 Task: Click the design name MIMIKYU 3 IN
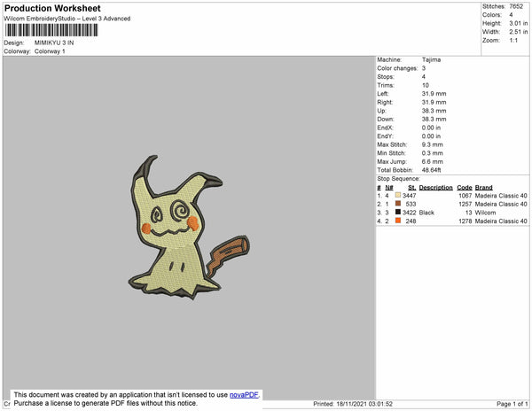coord(55,43)
